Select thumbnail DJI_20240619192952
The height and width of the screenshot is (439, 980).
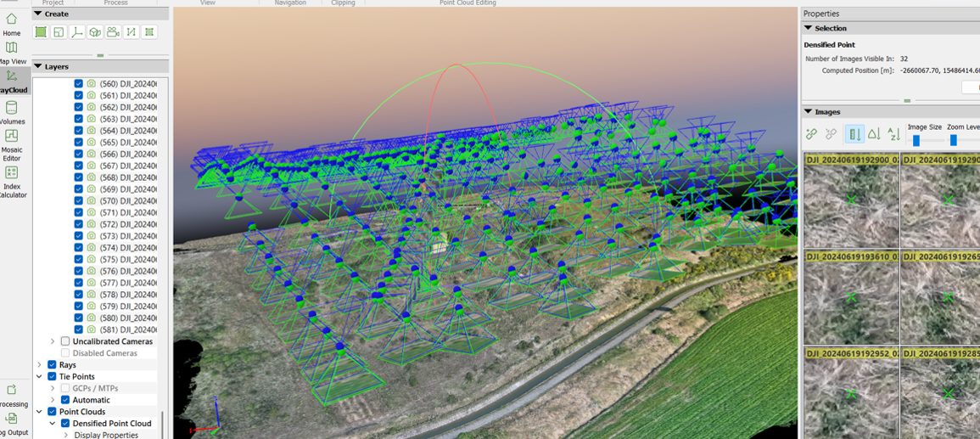click(x=851, y=393)
